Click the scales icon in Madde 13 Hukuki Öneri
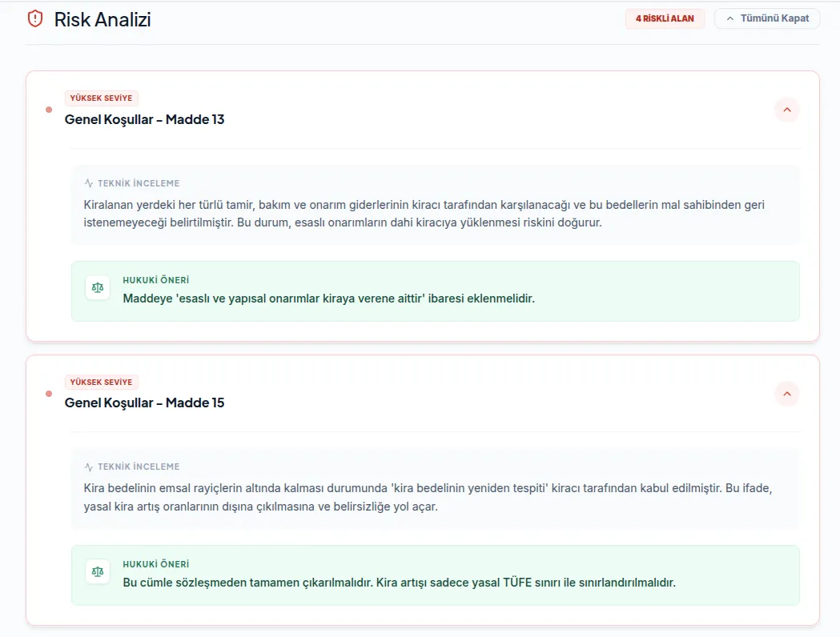This screenshot has height=637, width=840. [97, 286]
